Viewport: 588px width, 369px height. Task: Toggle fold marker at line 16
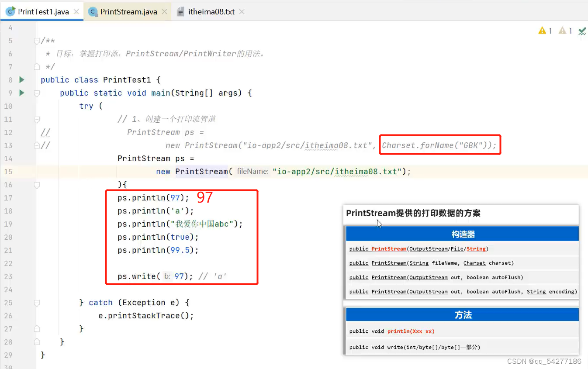pos(37,185)
